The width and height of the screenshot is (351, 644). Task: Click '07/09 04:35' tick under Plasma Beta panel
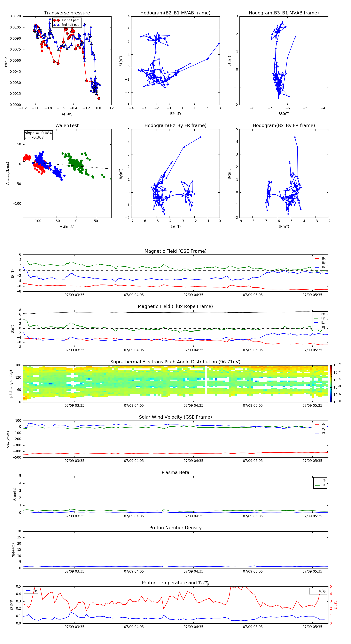tap(193, 516)
